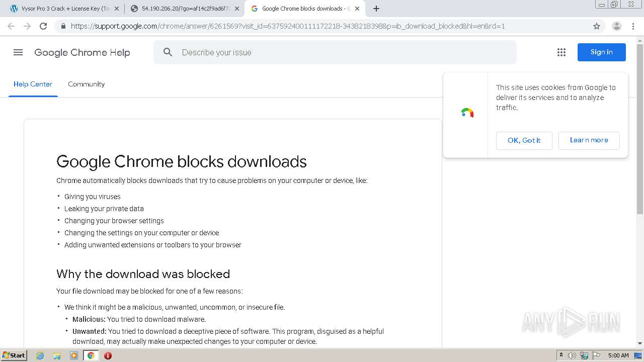The image size is (644, 362).
Task: Launch Internet Explorer from taskbar
Action: tap(40, 355)
